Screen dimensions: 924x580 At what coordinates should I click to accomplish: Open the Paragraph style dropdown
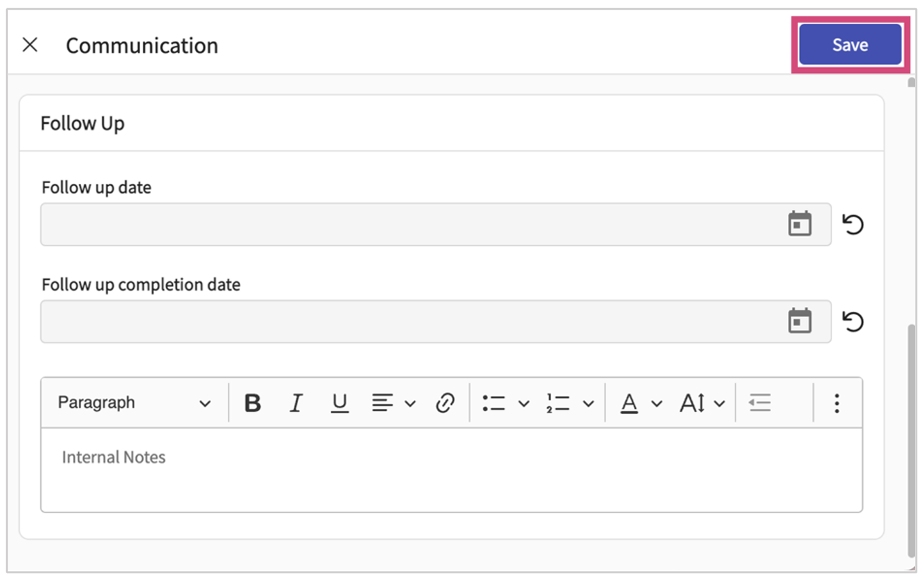click(134, 403)
